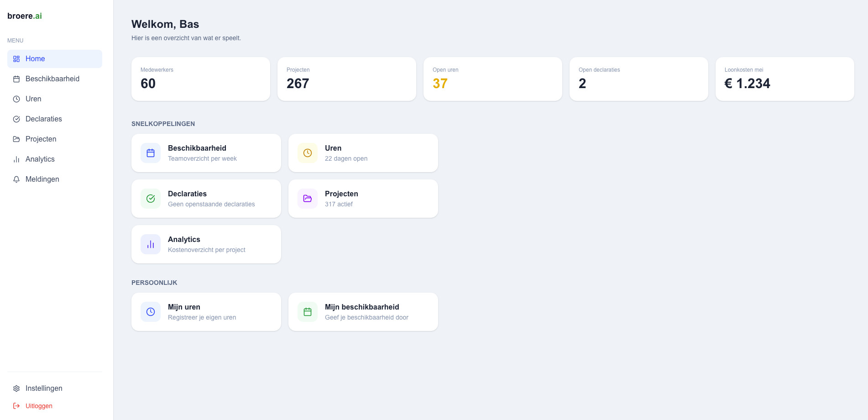Open Instellingen in the sidebar

(55, 388)
